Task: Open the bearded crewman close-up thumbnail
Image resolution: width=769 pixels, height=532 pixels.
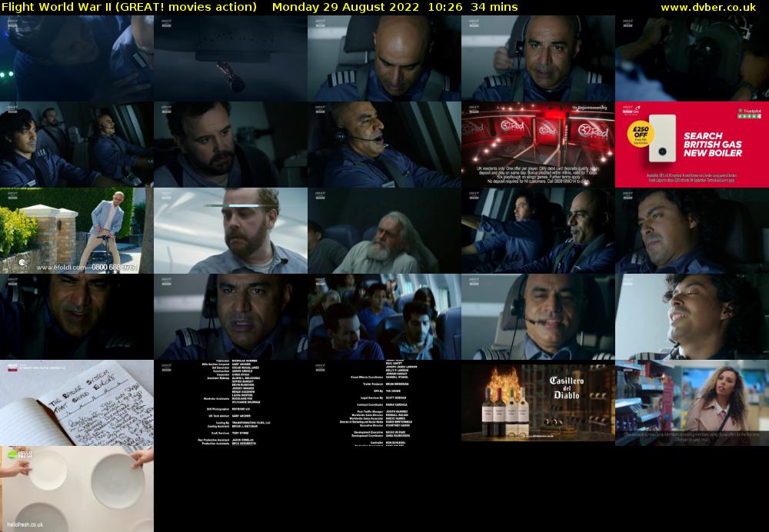Action: click(231, 145)
